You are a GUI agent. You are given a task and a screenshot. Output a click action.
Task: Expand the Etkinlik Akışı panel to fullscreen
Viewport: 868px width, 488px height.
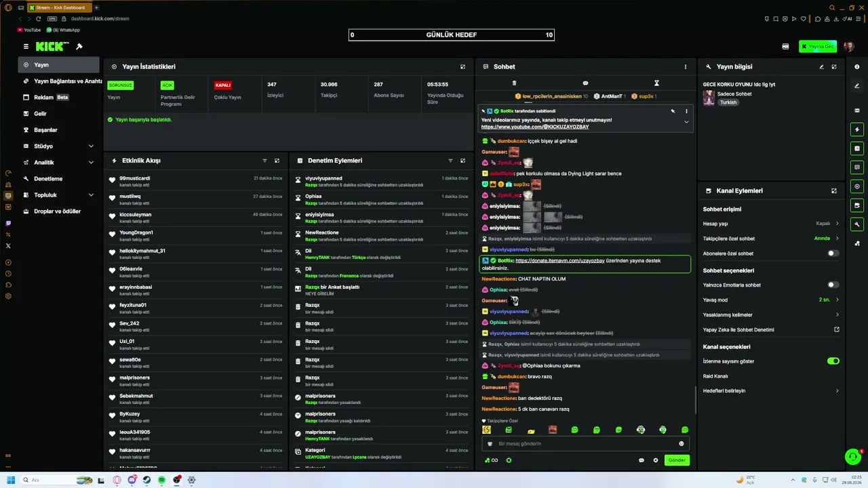(277, 161)
